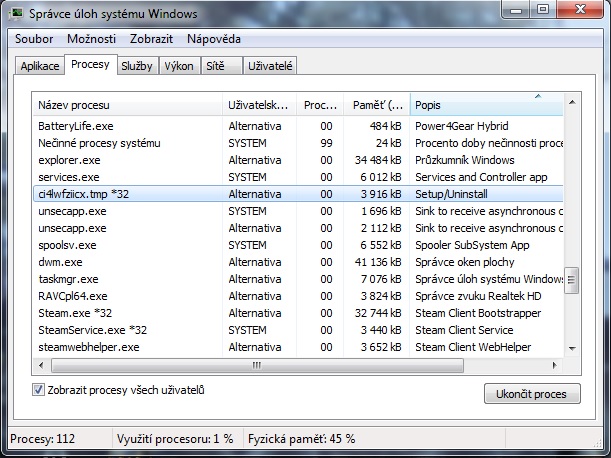This screenshot has width=611, height=458.
Task: Click the Steam Client WebHelper description
Action: tap(473, 347)
